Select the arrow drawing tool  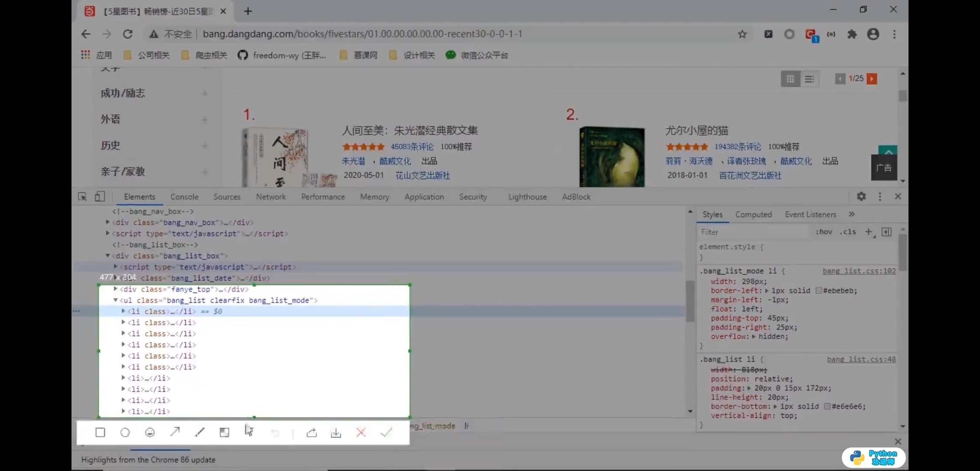click(175, 432)
